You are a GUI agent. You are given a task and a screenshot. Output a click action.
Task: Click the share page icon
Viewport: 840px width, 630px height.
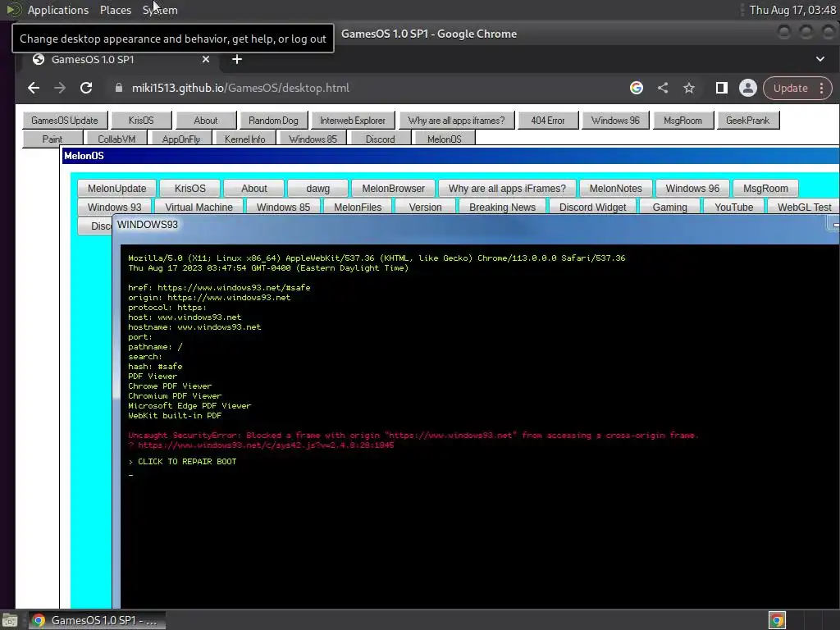pos(663,88)
